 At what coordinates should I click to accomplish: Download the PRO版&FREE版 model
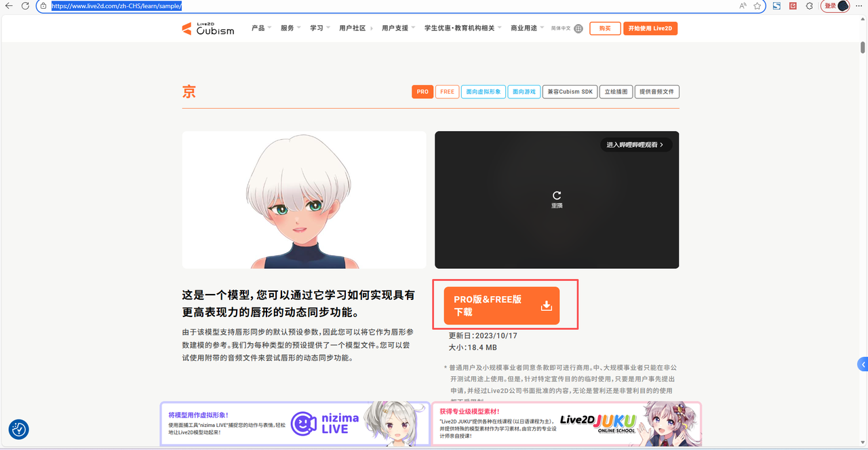pos(502,306)
